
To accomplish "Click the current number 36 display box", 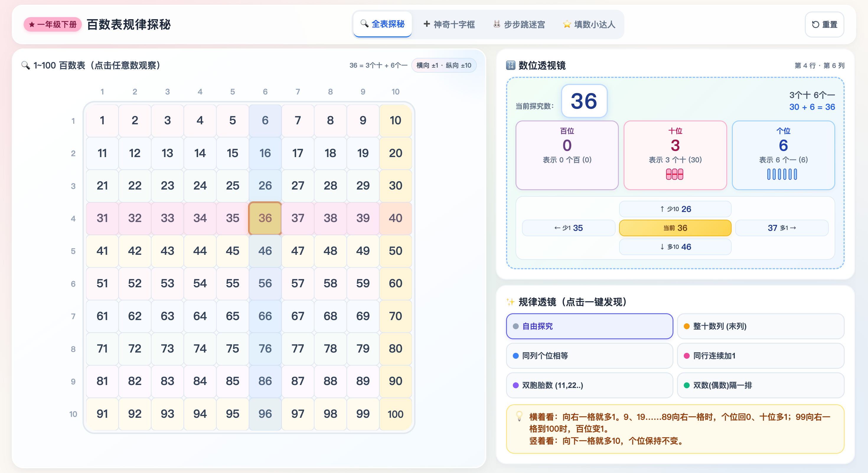I will click(584, 101).
